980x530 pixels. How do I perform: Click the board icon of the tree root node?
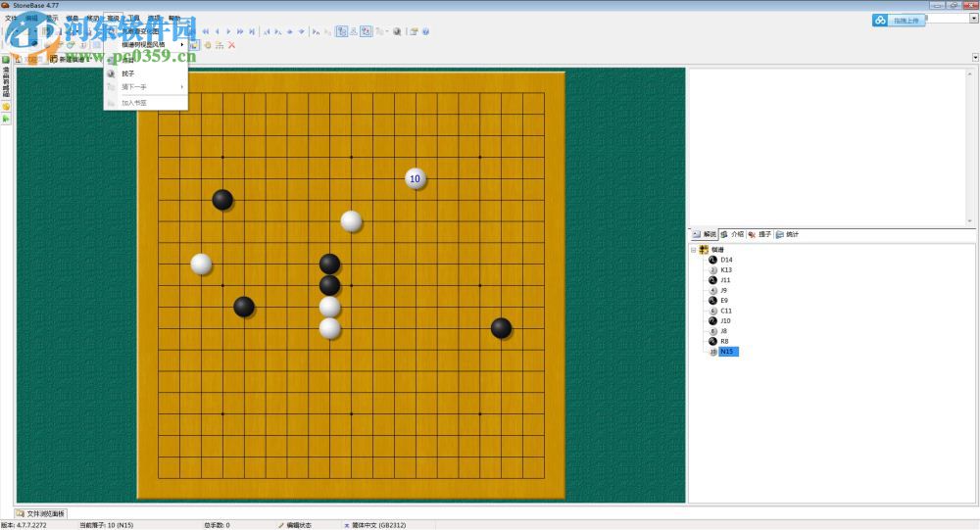tap(704, 250)
